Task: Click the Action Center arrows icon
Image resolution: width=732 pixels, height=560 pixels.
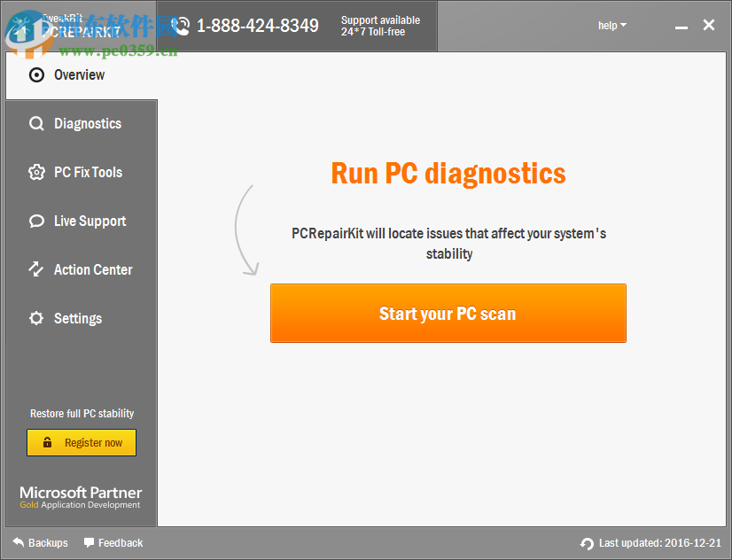Action: click(x=36, y=269)
